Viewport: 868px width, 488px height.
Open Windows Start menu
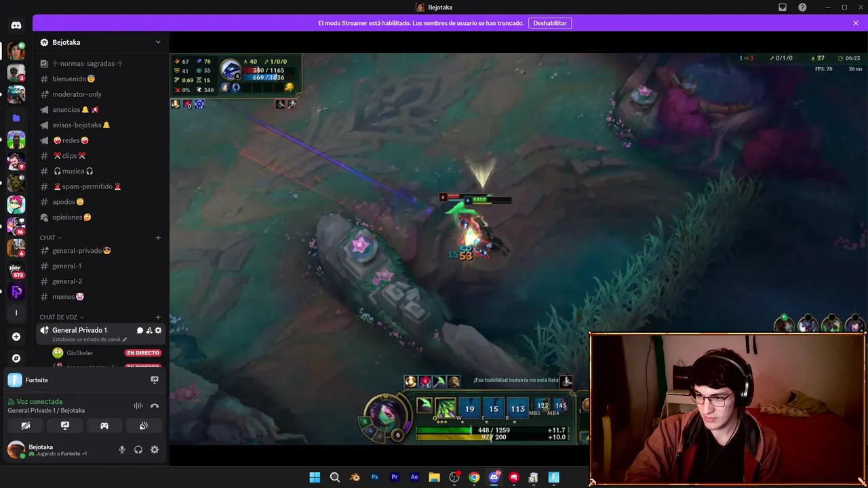click(x=315, y=477)
